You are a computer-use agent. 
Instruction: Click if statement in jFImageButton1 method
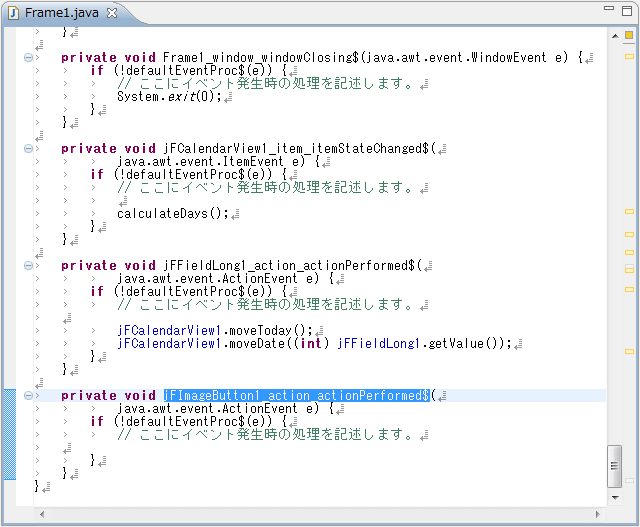(x=189, y=421)
